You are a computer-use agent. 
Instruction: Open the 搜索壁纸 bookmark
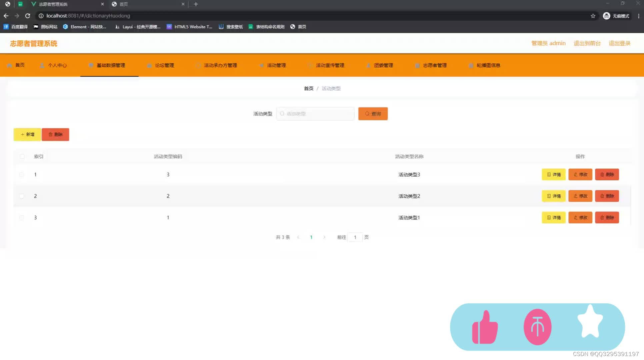(231, 27)
